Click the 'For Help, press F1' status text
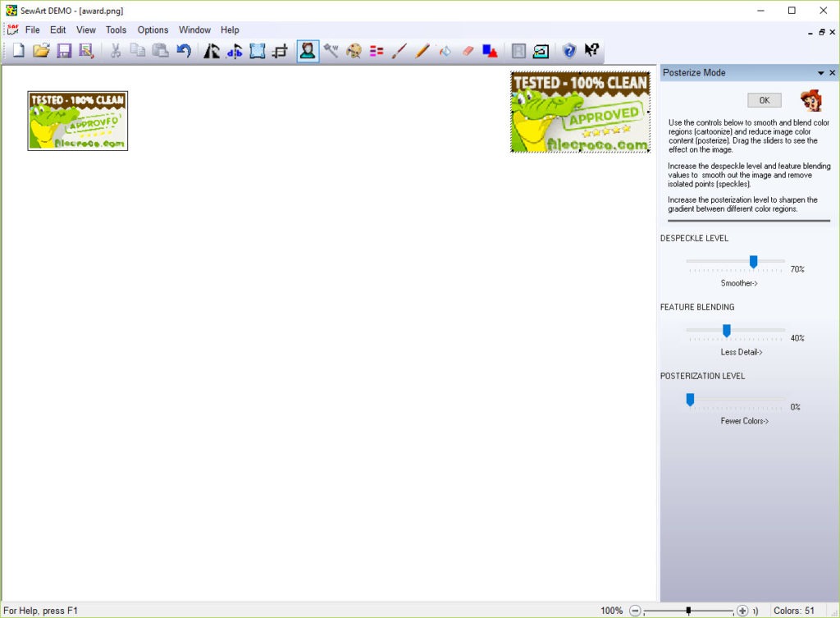Image resolution: width=840 pixels, height=618 pixels. pyautogui.click(x=41, y=611)
